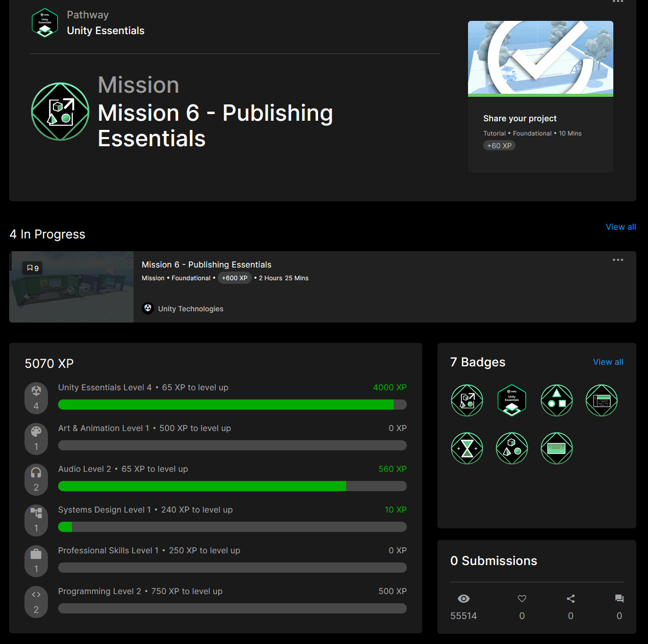Image resolution: width=648 pixels, height=644 pixels.
Task: Click the Unity Essentials level 4 icon
Action: [x=36, y=398]
